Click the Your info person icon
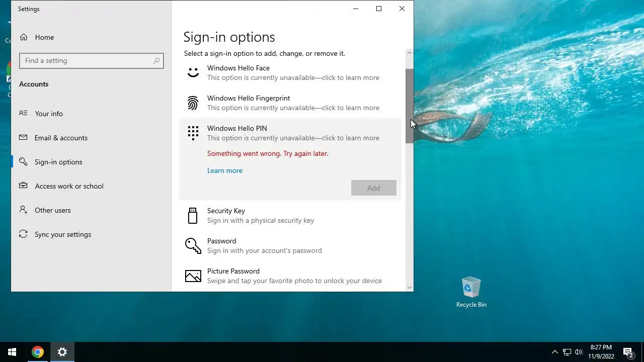644x362 pixels. pos(23,114)
